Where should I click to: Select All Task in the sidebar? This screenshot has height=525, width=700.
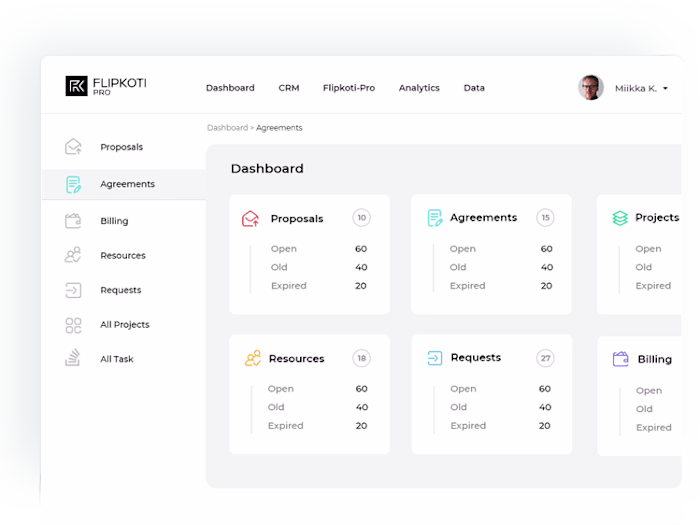[124, 359]
